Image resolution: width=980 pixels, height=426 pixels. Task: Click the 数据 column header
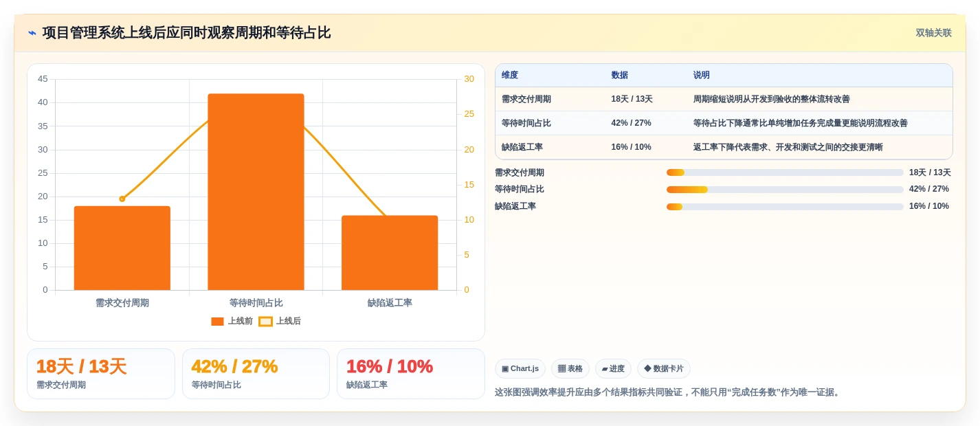tap(619, 75)
